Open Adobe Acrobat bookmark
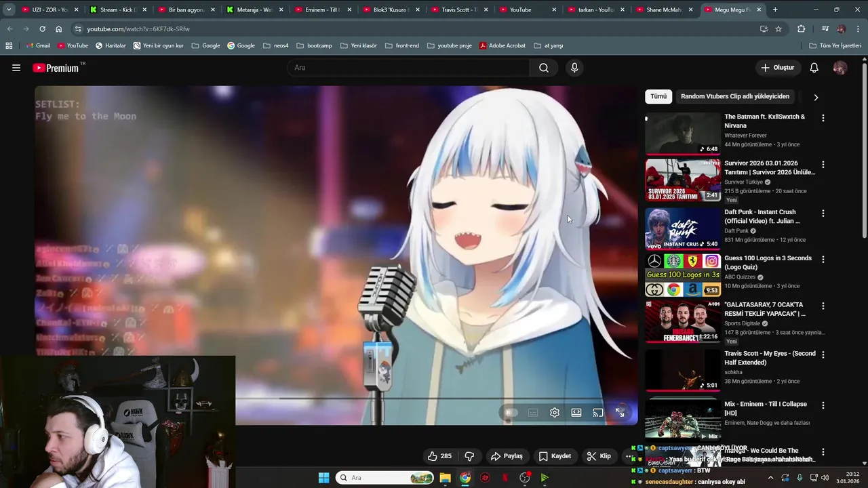Viewport: 868px width, 488px height. point(502,45)
